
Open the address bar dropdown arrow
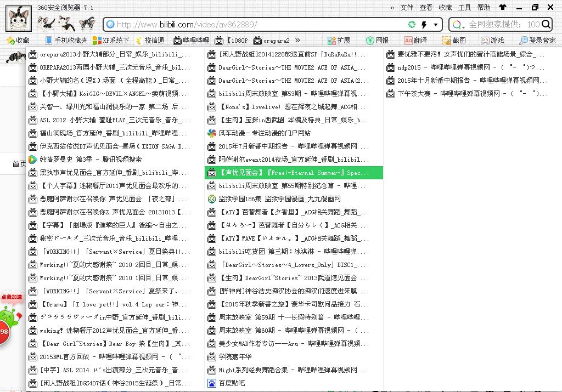[435, 25]
